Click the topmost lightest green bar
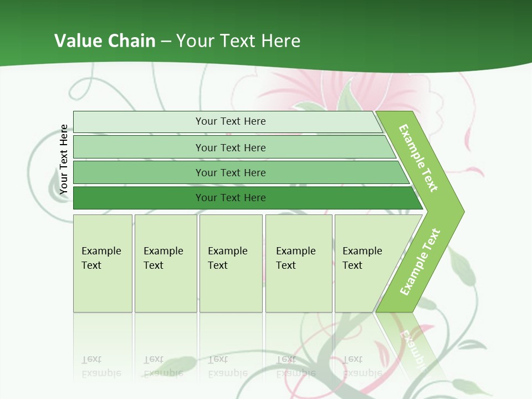 (231, 121)
